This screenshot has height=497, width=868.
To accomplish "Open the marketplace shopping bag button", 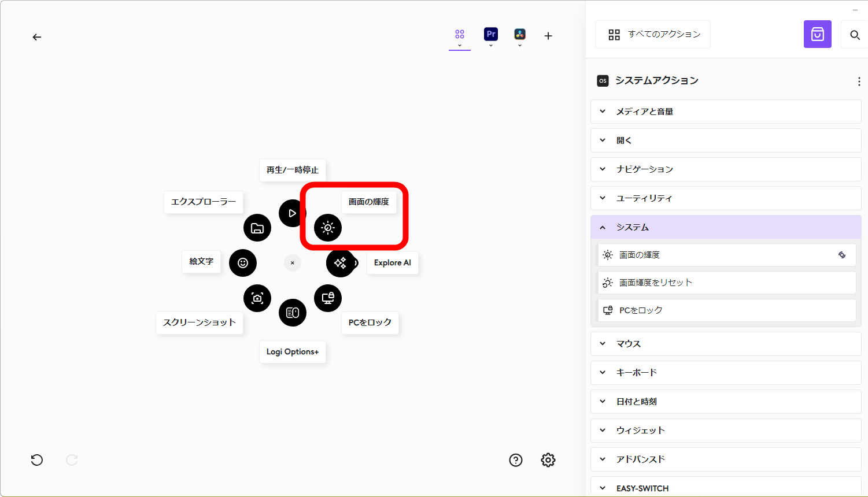I will click(x=817, y=35).
